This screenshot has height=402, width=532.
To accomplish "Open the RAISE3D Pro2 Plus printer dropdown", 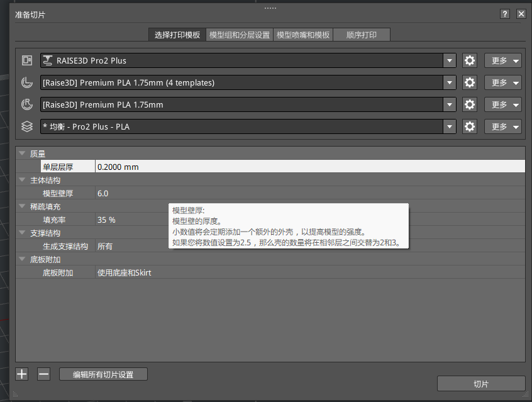I will click(x=450, y=60).
